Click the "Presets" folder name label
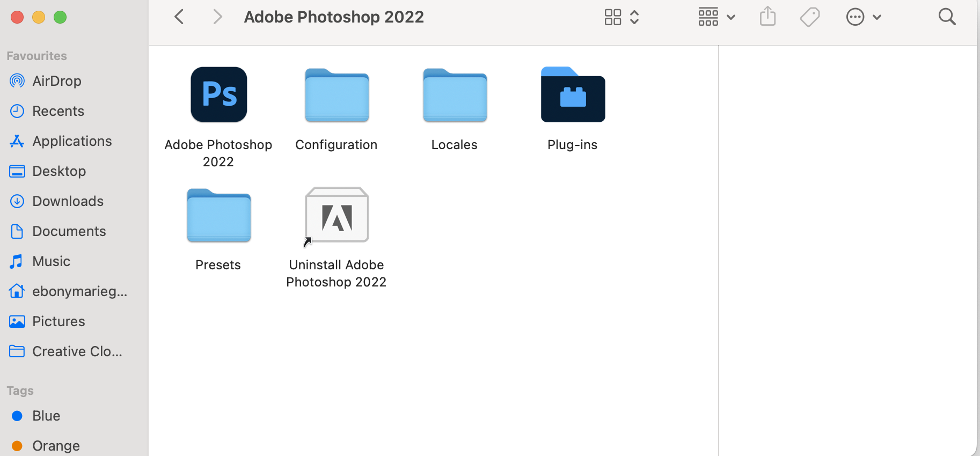The width and height of the screenshot is (980, 456). point(218,265)
